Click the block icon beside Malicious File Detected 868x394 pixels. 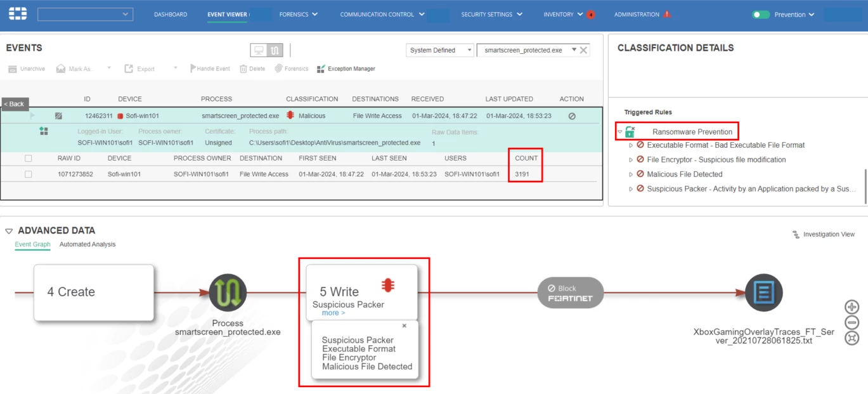[640, 174]
